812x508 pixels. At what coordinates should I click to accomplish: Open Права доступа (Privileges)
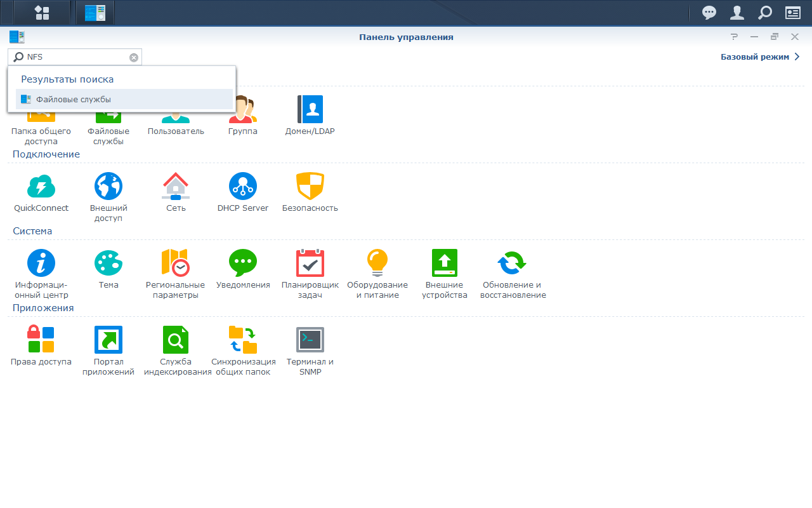(x=41, y=346)
